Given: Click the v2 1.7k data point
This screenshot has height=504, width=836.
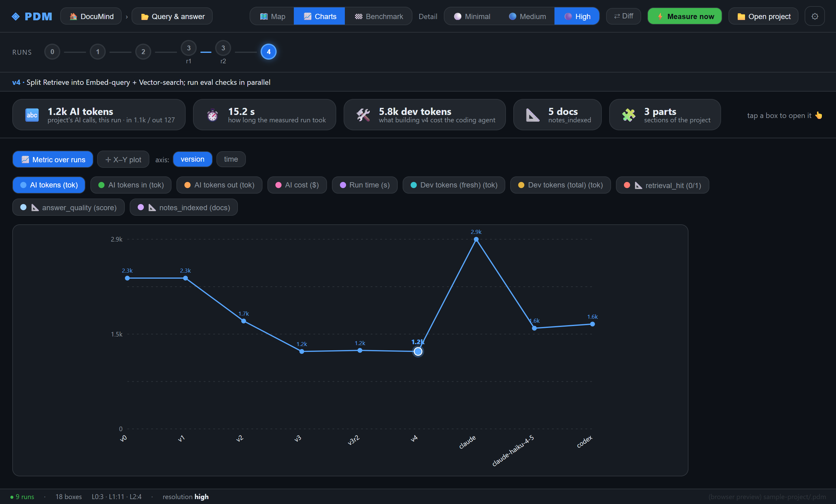Looking at the screenshot, I should [244, 321].
